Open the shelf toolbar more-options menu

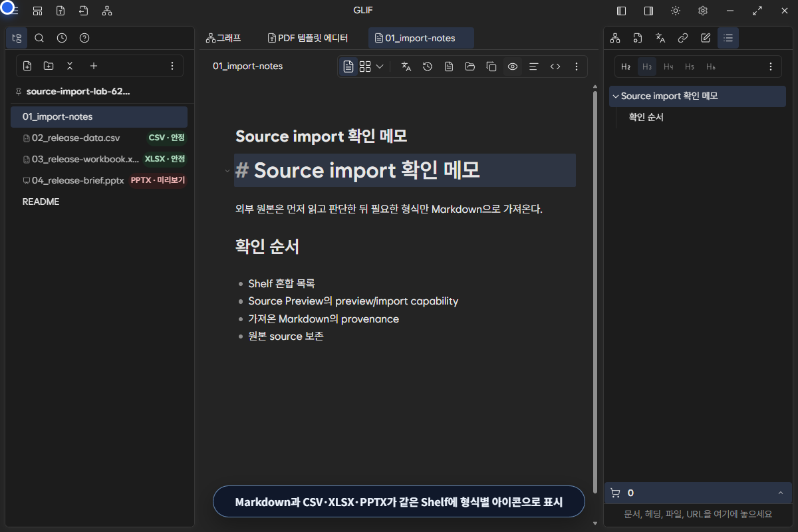(x=172, y=66)
